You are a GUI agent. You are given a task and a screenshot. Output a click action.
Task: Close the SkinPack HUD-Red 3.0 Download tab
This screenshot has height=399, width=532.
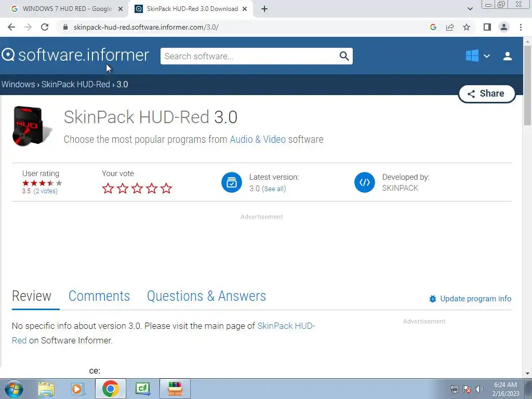click(245, 9)
